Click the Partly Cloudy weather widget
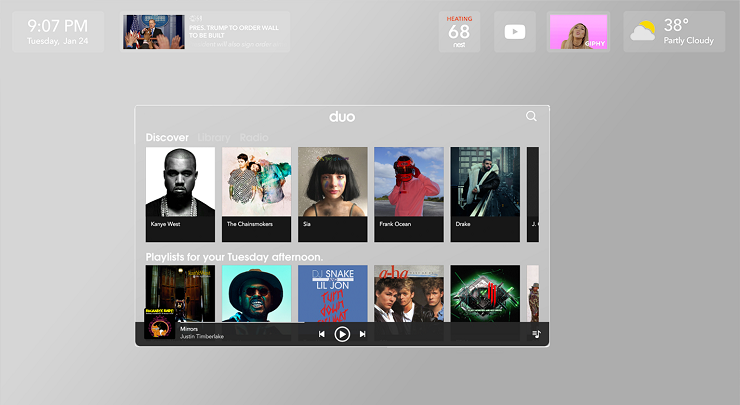Viewport: 740px width, 405px height. pos(674,32)
